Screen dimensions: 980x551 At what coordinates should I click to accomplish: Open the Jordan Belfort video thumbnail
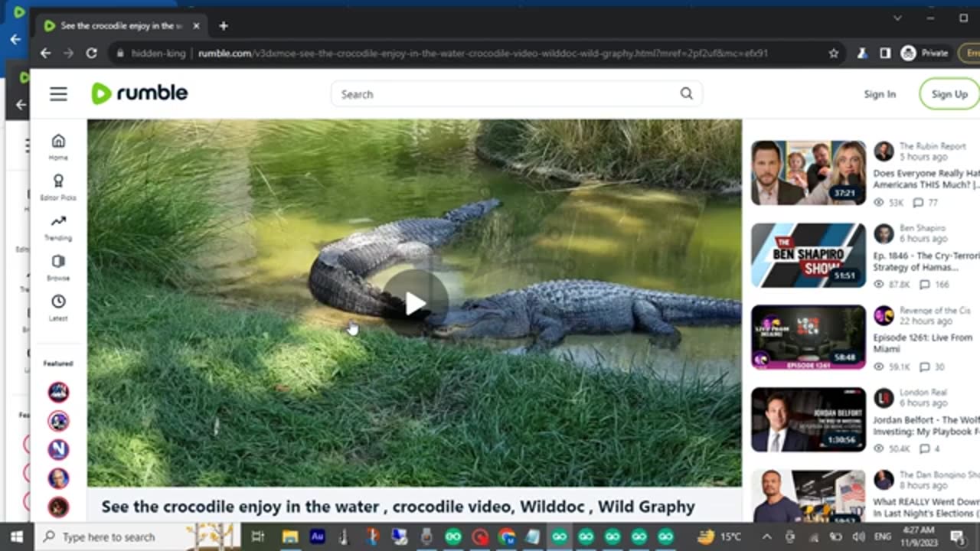tap(808, 419)
